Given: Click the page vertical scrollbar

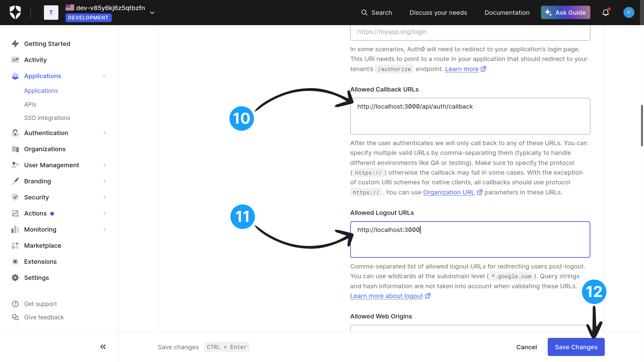Looking at the screenshot, I should pos(642,126).
